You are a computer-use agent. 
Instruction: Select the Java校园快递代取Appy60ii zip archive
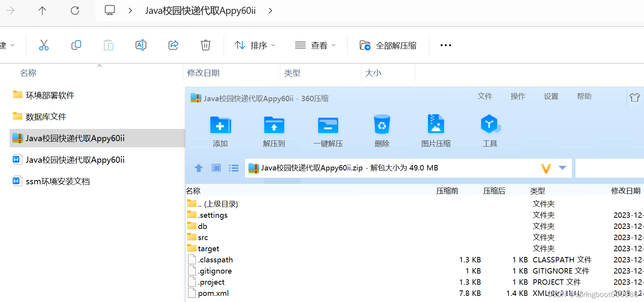tap(97, 138)
